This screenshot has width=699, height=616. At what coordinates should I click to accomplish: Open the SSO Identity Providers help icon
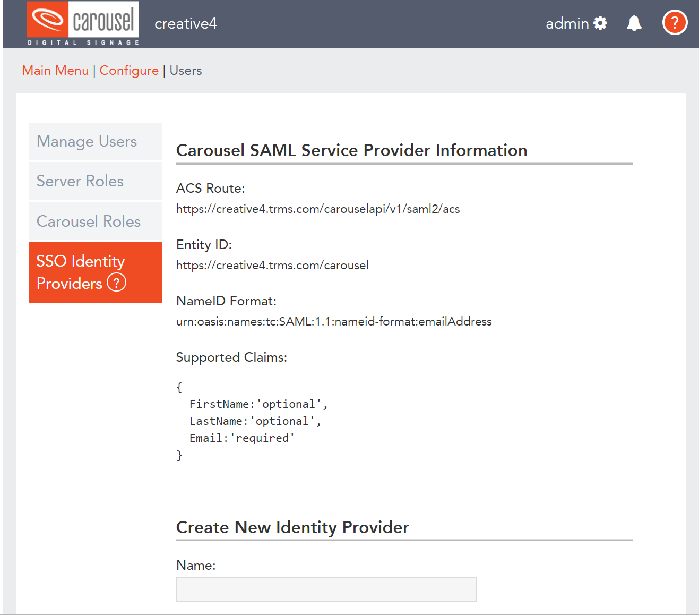(116, 283)
